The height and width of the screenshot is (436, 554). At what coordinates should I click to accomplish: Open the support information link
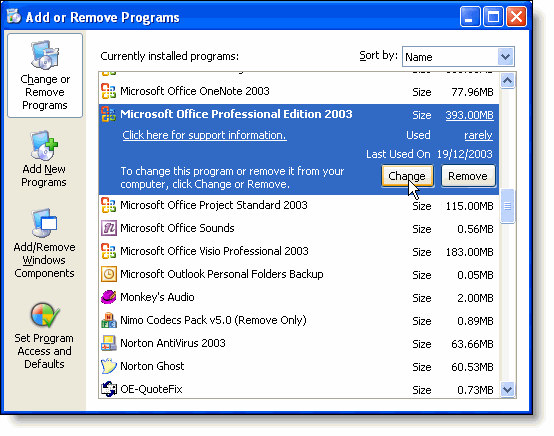[x=204, y=135]
